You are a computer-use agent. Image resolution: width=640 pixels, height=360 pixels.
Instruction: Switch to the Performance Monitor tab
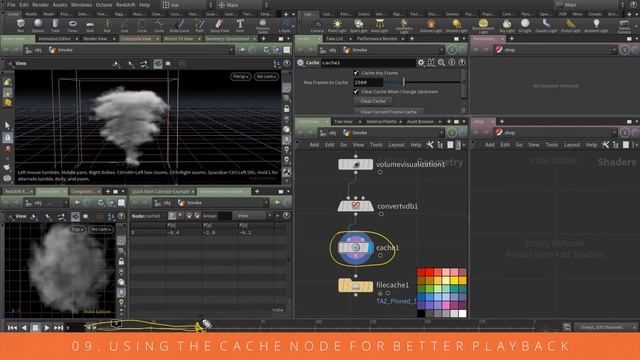(377, 39)
